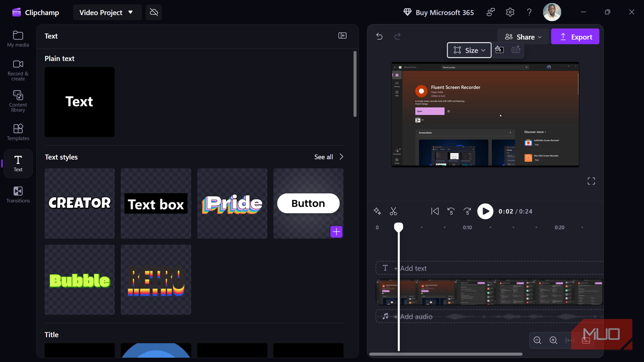Add Button style with plus icon
Viewport: 644px width, 362px height.
click(x=336, y=232)
